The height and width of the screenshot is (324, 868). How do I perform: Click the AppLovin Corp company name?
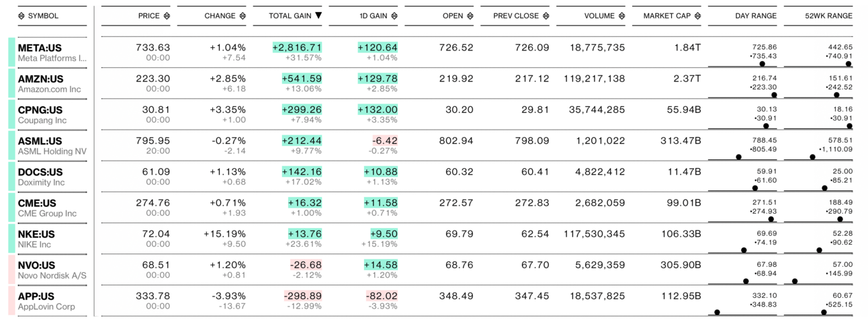tap(46, 307)
